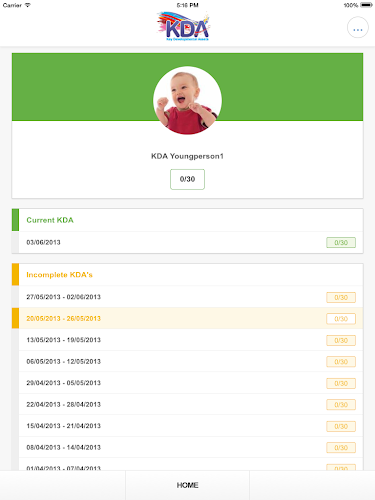Open KDA for 13/05/2013 - 19/05/2013
This screenshot has width=375, height=500.
pyautogui.click(x=187, y=340)
